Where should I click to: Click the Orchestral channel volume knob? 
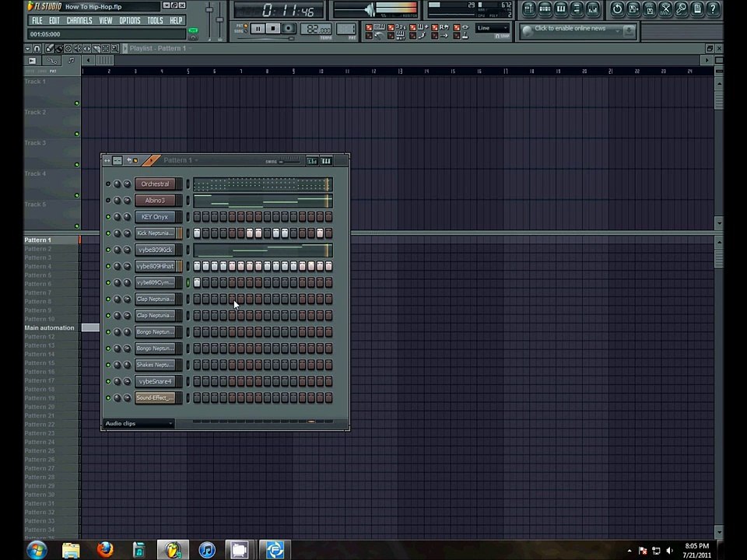(127, 184)
